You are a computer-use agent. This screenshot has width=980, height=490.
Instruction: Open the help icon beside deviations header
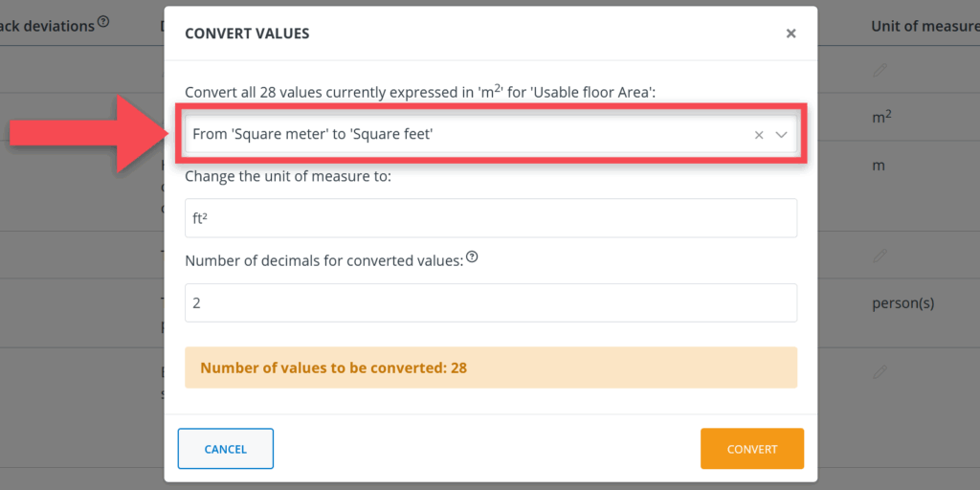click(103, 22)
